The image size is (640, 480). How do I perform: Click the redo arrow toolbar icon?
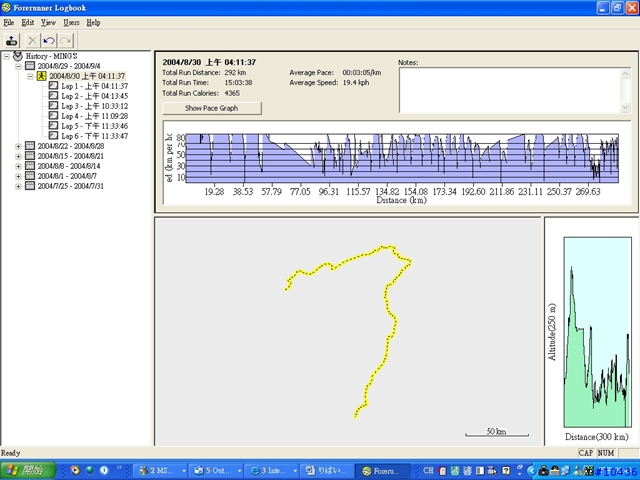click(x=66, y=40)
